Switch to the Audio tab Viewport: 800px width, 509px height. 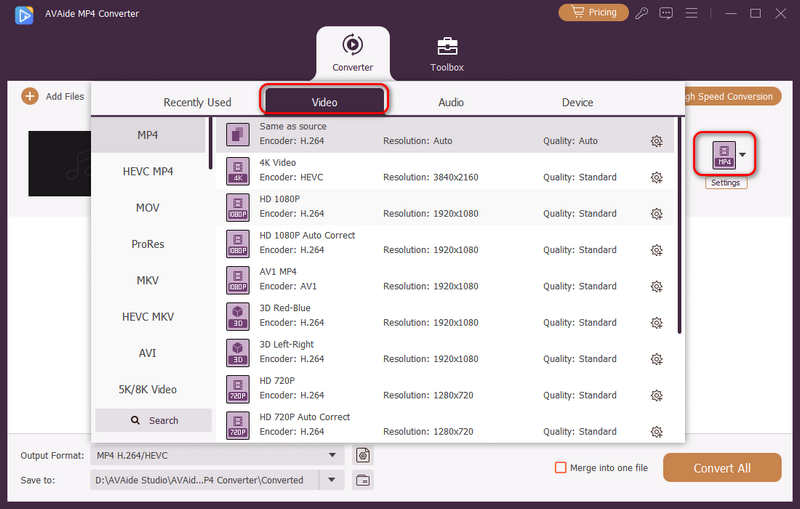(451, 102)
